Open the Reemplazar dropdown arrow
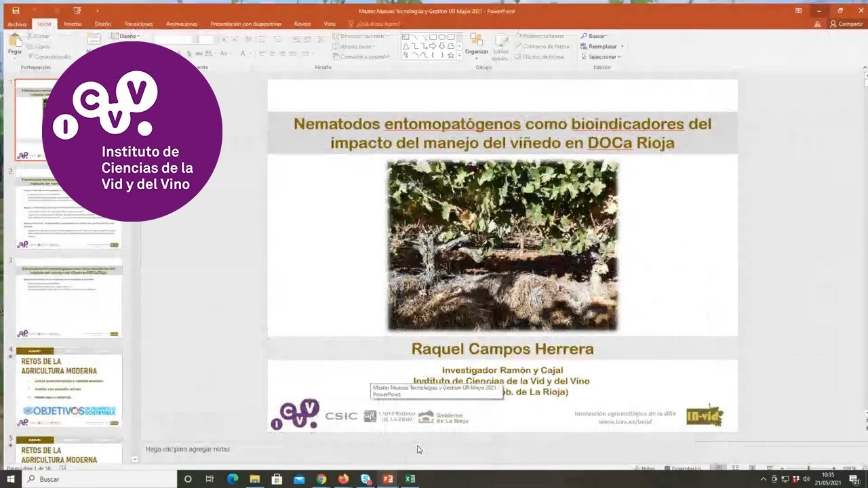The width and height of the screenshot is (868, 488). pos(622,47)
